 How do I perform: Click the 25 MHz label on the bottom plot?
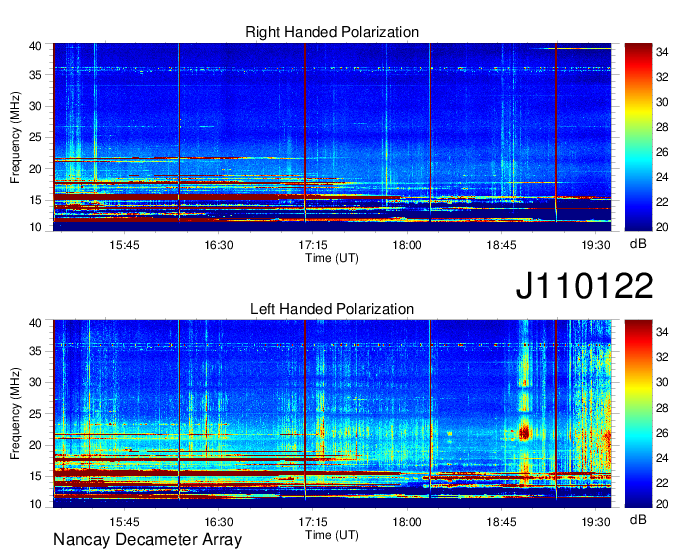35,414
